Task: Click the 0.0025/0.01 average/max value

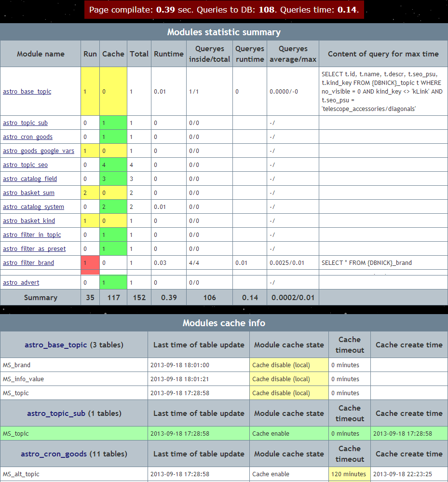Action: pos(287,263)
